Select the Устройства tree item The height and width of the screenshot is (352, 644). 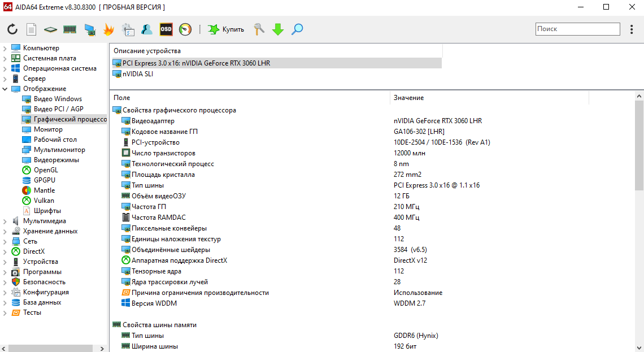click(40, 262)
